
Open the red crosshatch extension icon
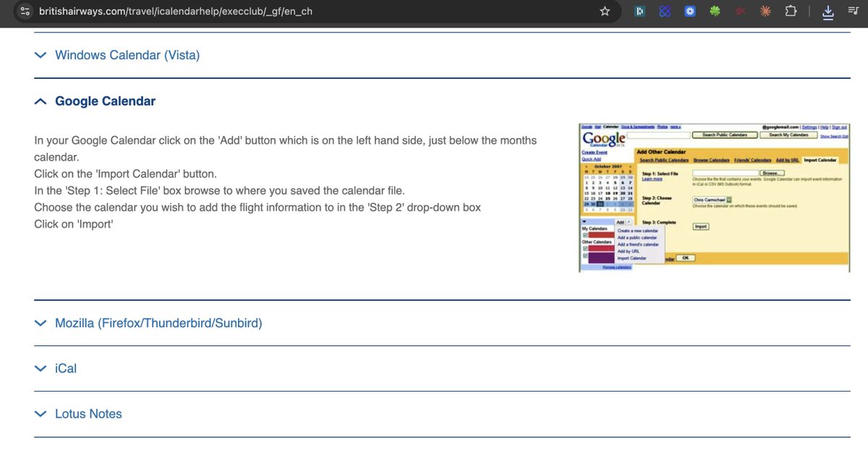[740, 12]
